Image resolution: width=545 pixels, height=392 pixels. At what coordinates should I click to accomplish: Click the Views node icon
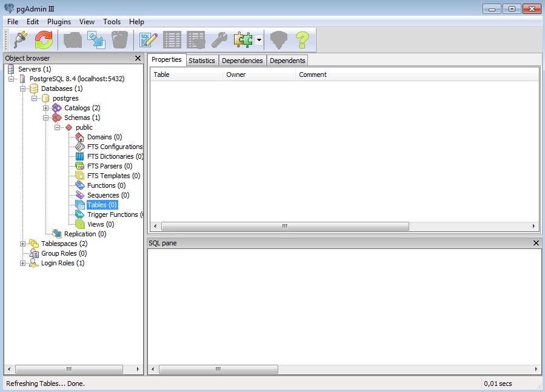79,225
